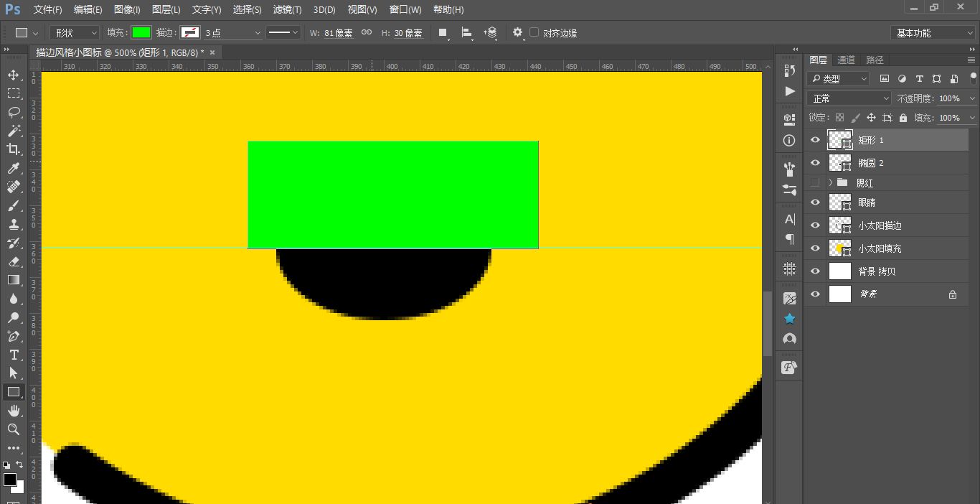Select the Move tool
The image size is (980, 504).
[x=13, y=75]
